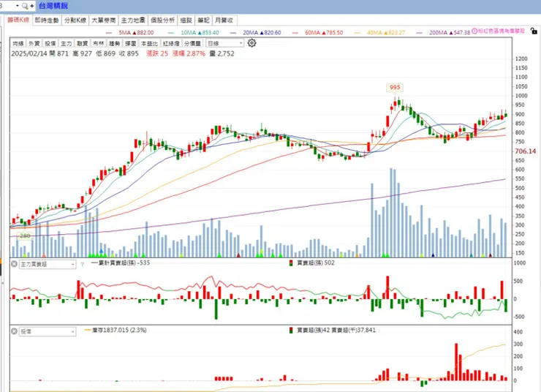Screen dimensions: 541x392
Task: Switch to the 個股分析 tab
Action: pos(163,20)
